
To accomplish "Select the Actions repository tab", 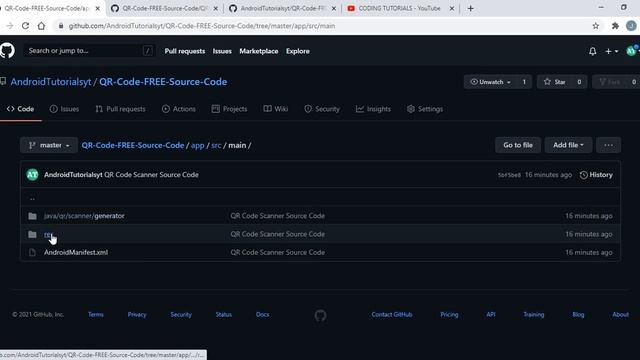I will 178,109.
